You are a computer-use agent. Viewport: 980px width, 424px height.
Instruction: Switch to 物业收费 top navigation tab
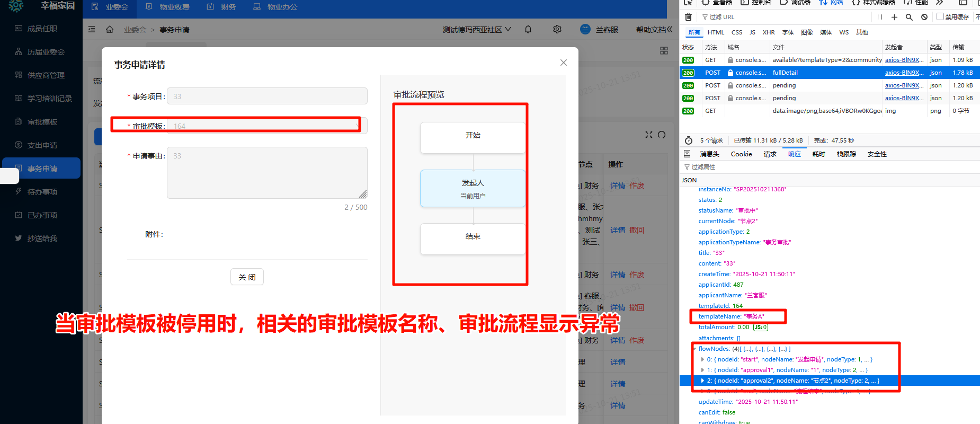coord(168,7)
